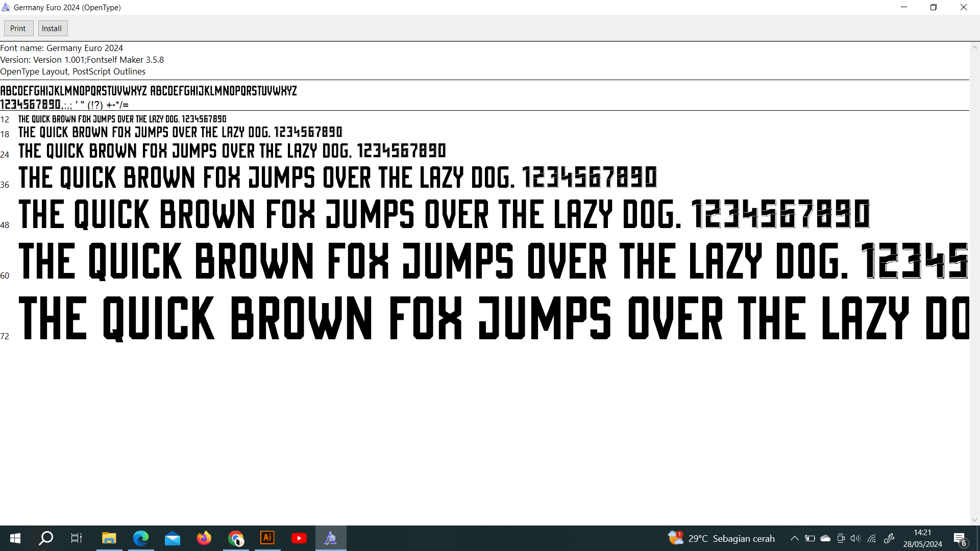Open taskbar Search magnifier
Image resolution: width=980 pixels, height=551 pixels.
point(46,538)
